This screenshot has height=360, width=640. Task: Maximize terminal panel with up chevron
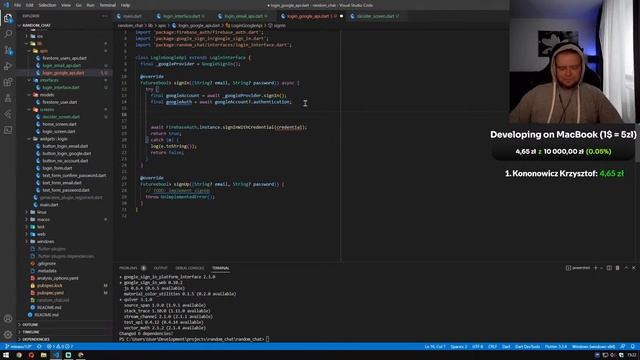click(x=626, y=268)
